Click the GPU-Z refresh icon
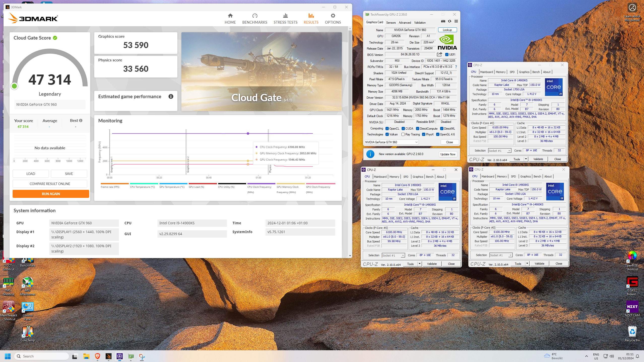Screen dimensions: 644x362 coord(449,21)
